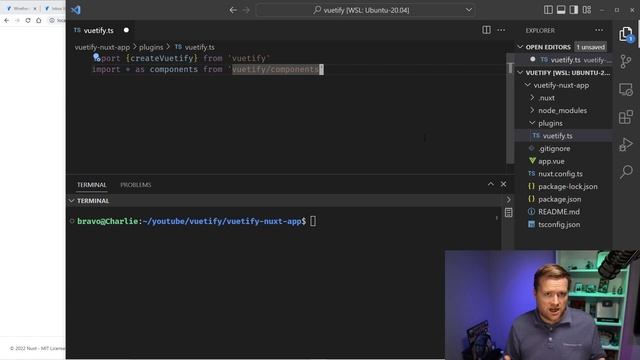Toggle primary side bar layout icon
The height and width of the screenshot is (360, 640).
(548, 10)
